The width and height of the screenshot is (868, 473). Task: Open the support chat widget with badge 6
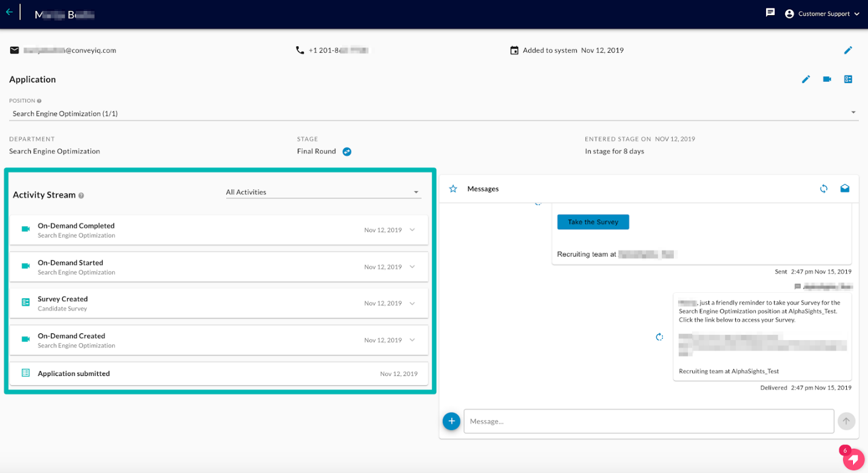coord(853,459)
